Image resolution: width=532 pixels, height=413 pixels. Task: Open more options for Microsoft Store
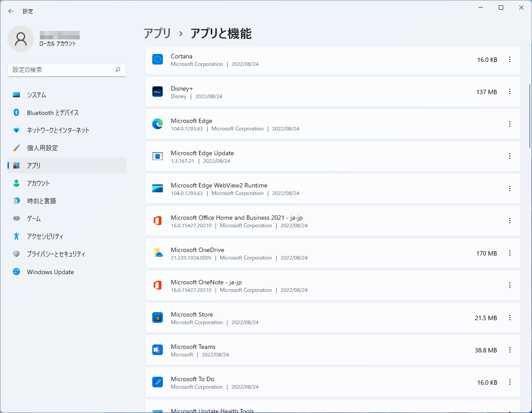point(510,317)
